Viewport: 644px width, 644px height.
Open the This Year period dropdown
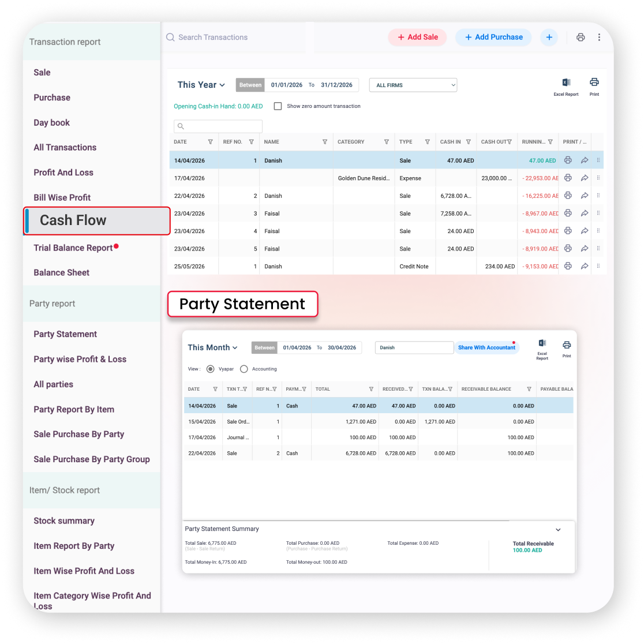pyautogui.click(x=201, y=85)
